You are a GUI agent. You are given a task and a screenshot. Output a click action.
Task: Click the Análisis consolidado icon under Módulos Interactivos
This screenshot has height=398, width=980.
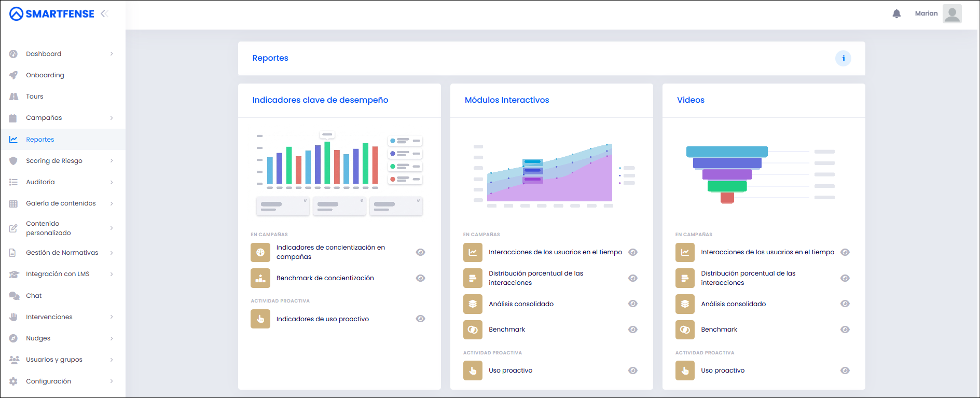(473, 304)
